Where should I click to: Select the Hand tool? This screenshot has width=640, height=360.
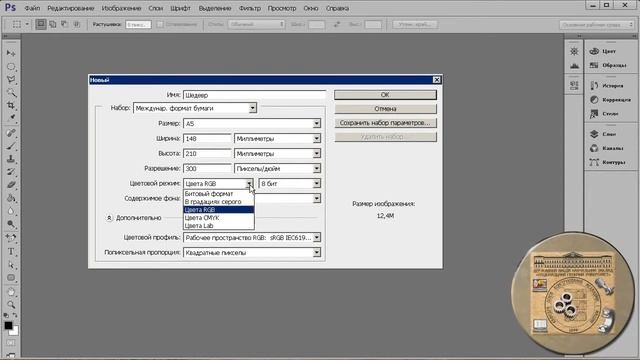click(x=11, y=292)
